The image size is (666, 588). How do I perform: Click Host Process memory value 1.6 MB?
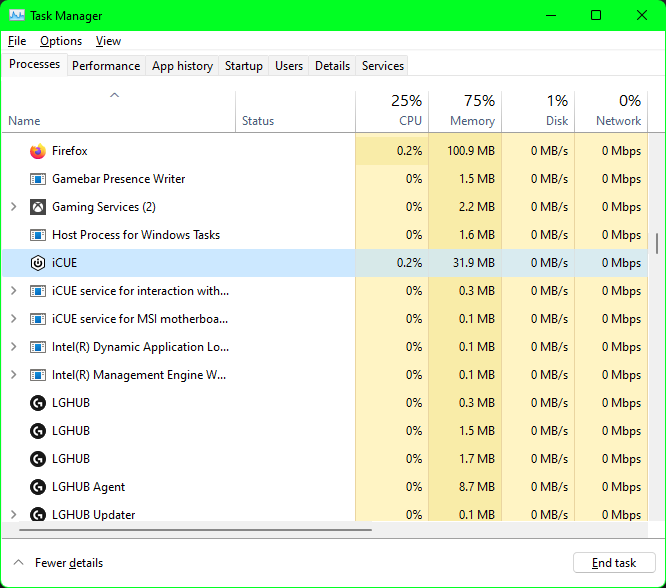477,235
